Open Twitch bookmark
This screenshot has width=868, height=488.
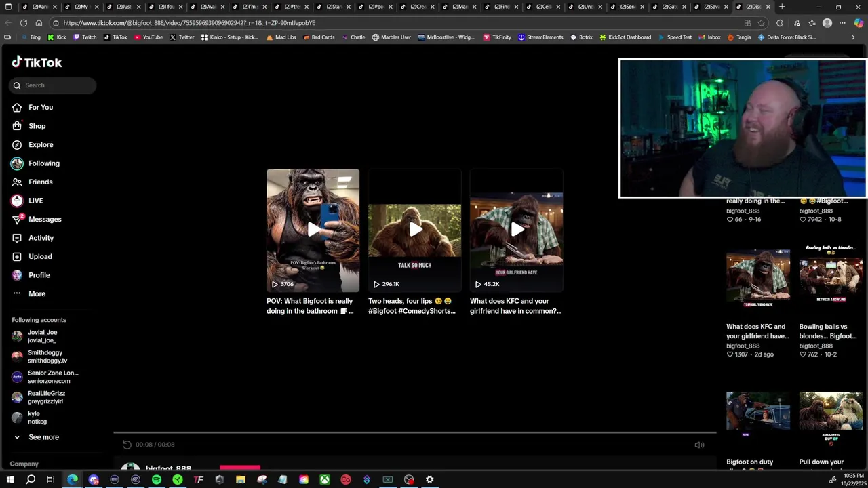click(x=85, y=37)
